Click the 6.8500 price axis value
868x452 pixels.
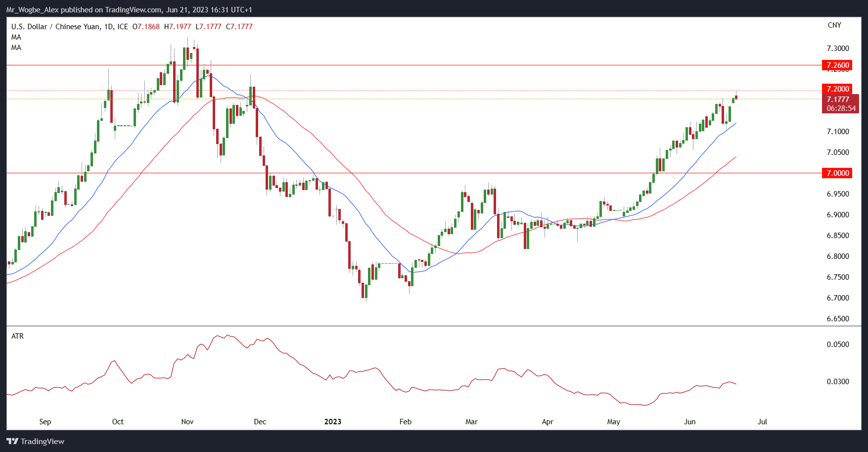pos(838,236)
